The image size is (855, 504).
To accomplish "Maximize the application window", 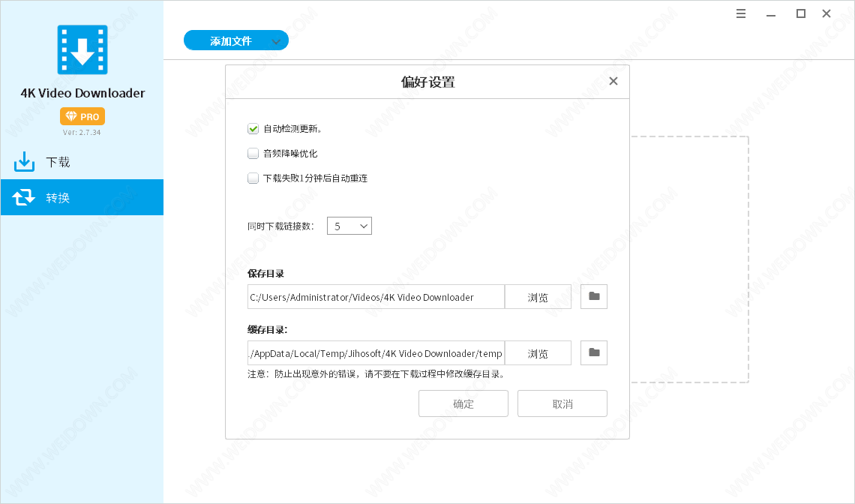I will (800, 13).
